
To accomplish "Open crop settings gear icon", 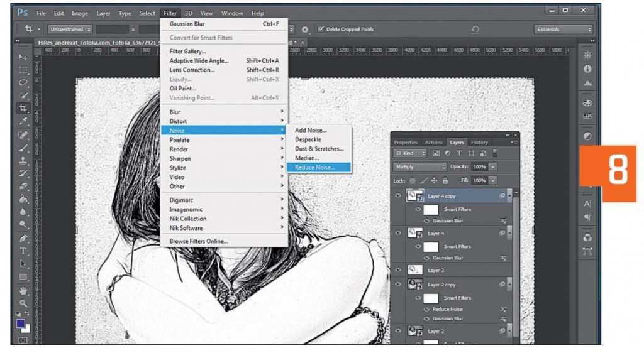I will point(305,30).
